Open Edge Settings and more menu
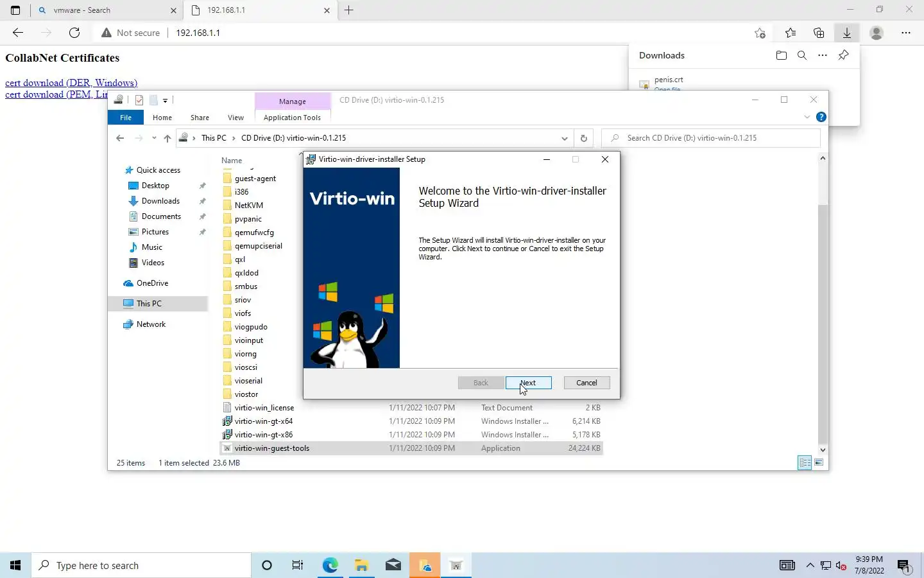This screenshot has width=924, height=578. [x=906, y=33]
